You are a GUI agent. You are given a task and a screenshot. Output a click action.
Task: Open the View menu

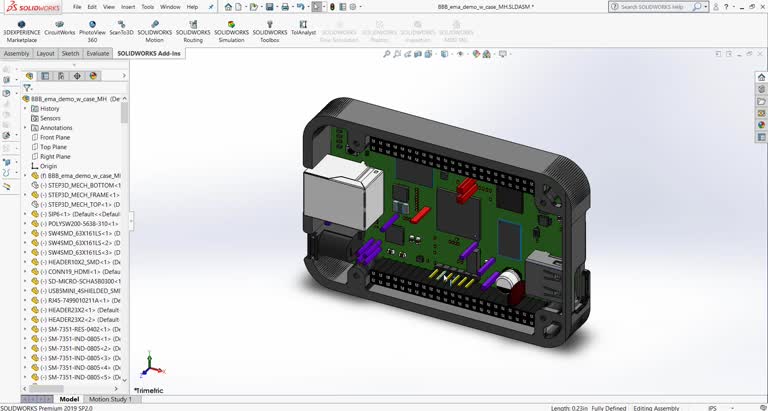109,7
